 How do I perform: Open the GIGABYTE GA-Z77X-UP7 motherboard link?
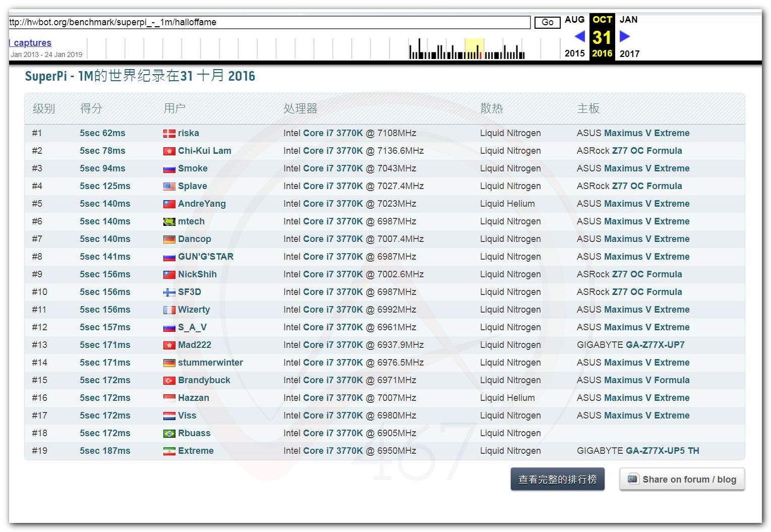point(630,345)
